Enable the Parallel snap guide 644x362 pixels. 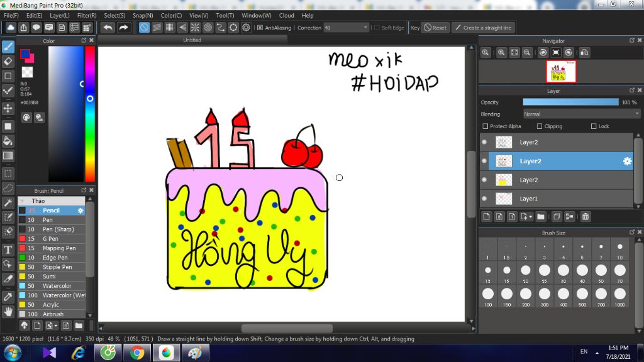[157, 28]
